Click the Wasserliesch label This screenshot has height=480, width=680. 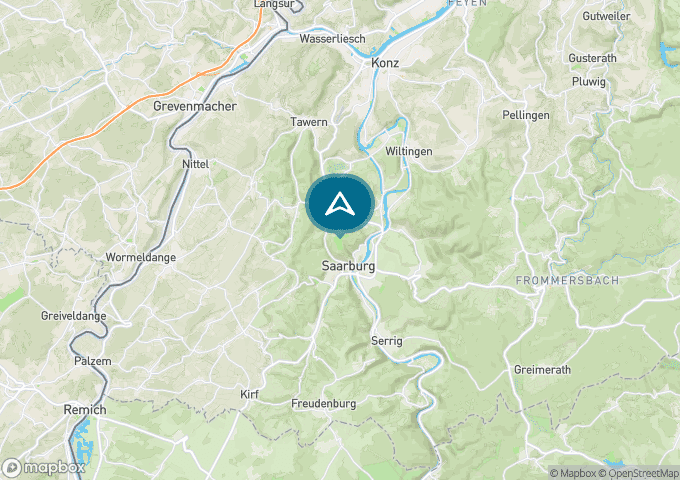333,39
